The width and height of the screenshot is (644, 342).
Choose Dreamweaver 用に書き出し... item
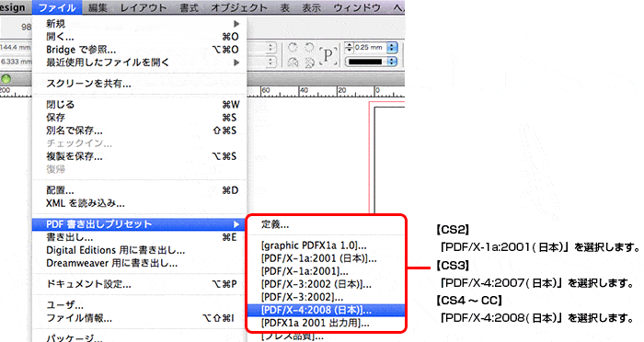click(140, 263)
